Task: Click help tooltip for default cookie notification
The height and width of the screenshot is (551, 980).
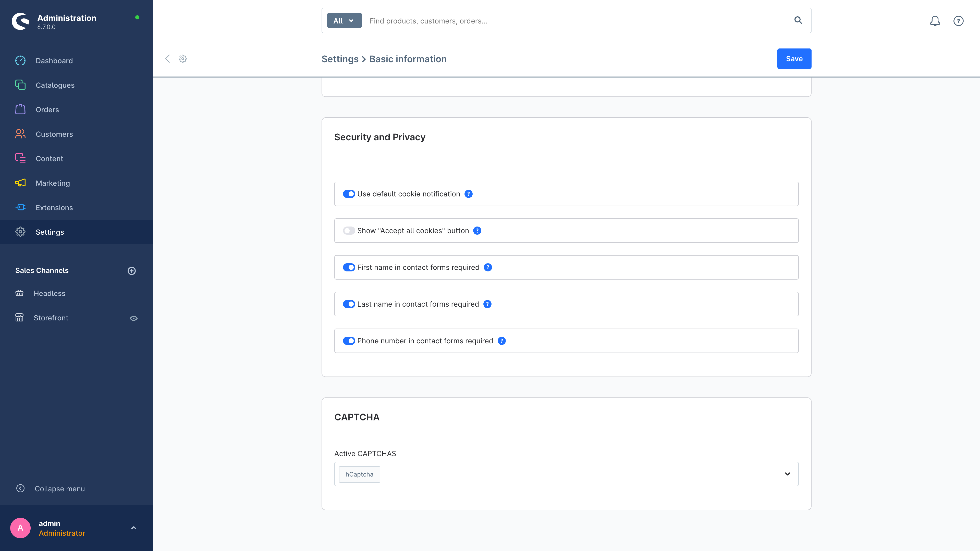Action: pyautogui.click(x=469, y=194)
